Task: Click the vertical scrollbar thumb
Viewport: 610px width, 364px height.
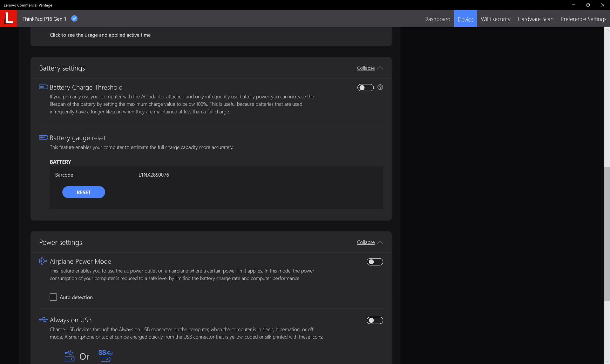Action: click(607, 233)
